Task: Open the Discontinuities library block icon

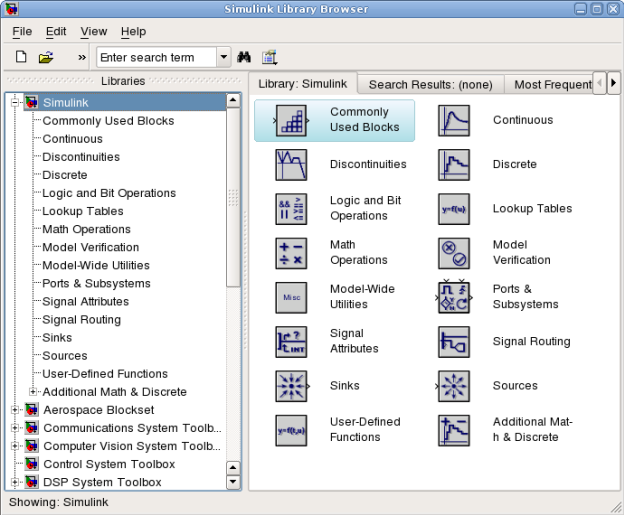Action: click(291, 165)
